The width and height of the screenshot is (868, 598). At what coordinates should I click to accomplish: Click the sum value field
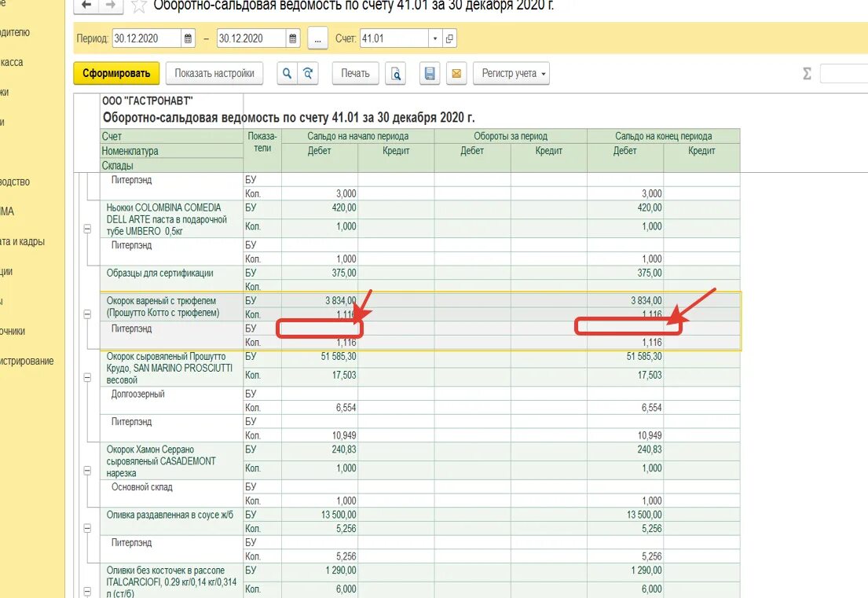point(844,73)
